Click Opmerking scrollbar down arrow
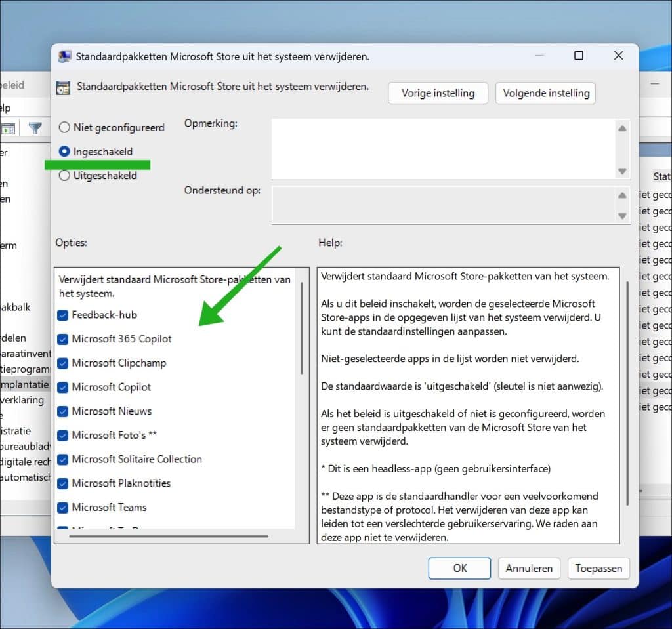 622,171
